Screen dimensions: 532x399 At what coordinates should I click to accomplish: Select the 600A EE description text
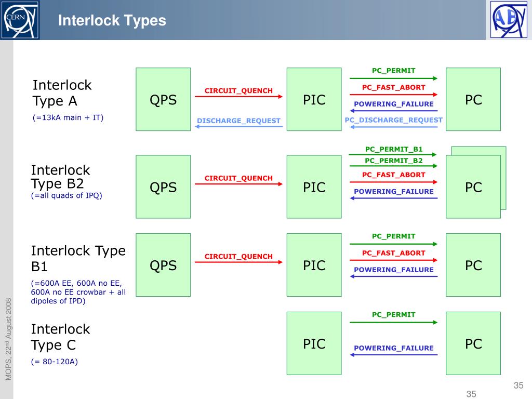pyautogui.click(x=78, y=292)
